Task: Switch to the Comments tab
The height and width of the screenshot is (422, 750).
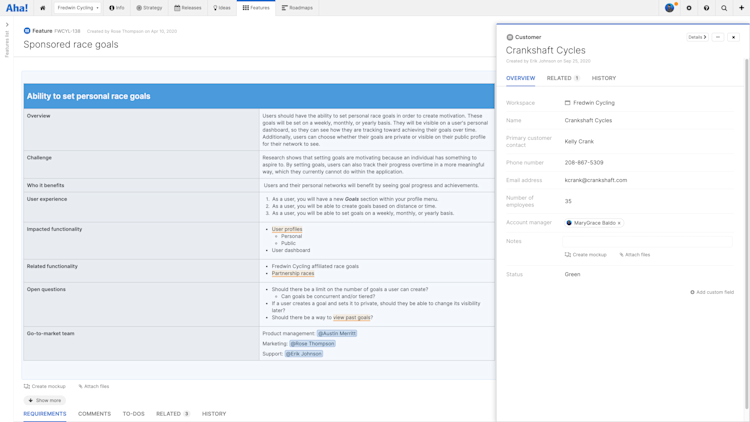Action: pos(94,414)
